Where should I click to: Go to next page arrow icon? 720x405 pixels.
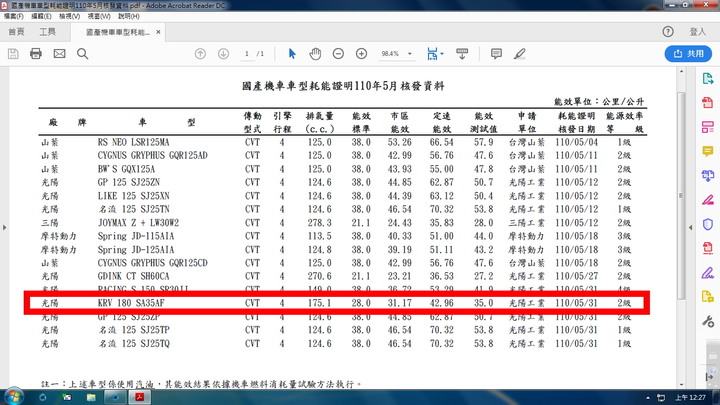[224, 54]
